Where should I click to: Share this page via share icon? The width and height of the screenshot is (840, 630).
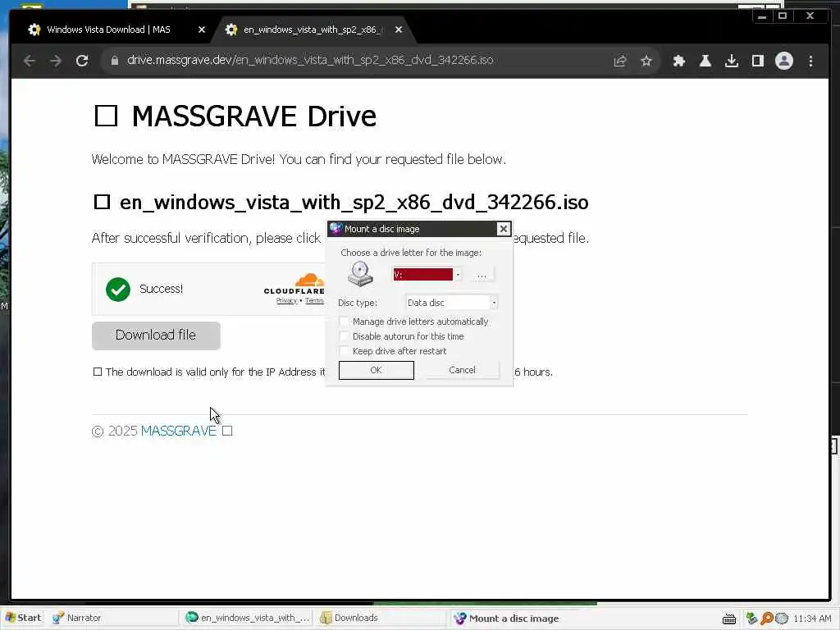pos(620,61)
